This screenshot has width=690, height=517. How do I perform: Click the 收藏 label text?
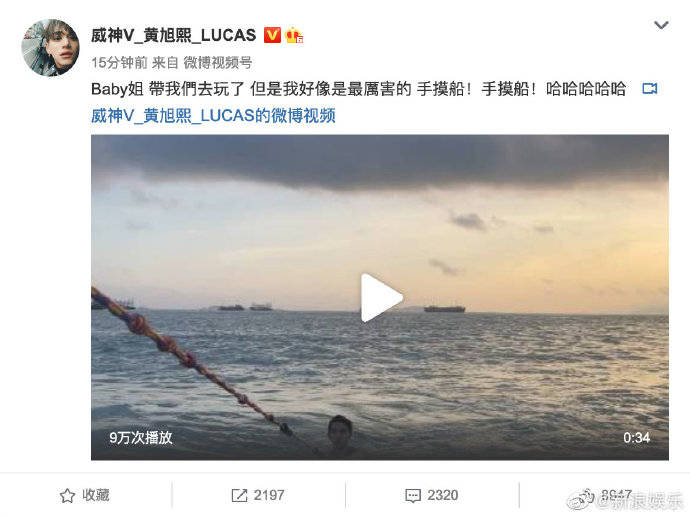click(95, 495)
